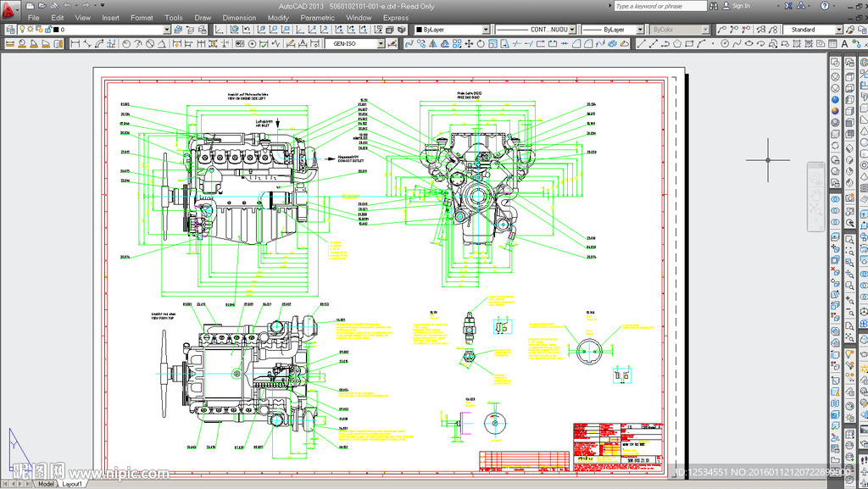Expand the CONT...NUOU linetype dropdown
Viewport: 868px width, 489px height.
tap(572, 30)
